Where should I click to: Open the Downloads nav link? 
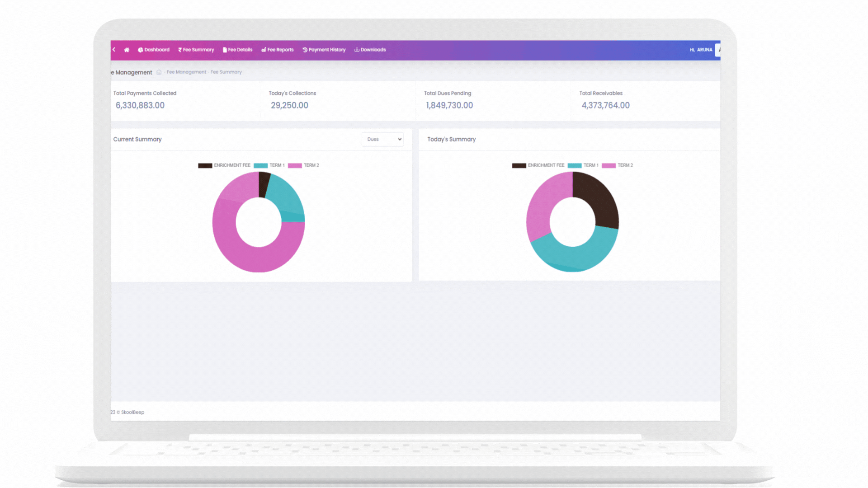373,50
